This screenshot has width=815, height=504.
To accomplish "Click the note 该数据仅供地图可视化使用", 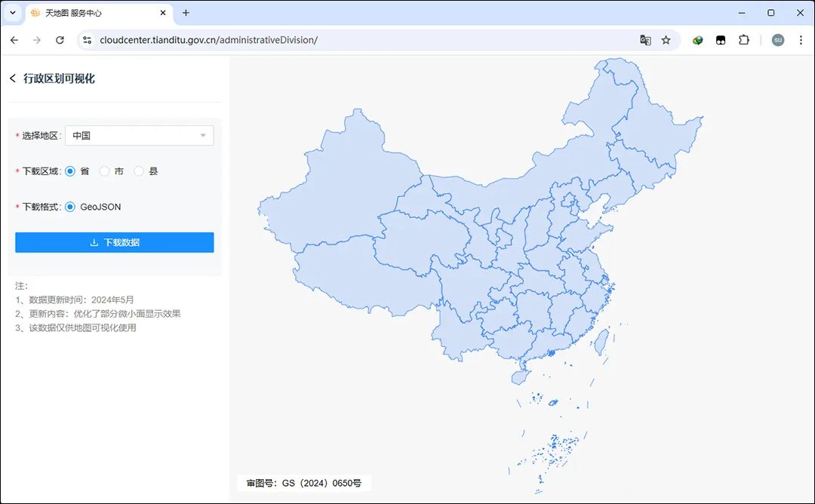I will click(83, 328).
